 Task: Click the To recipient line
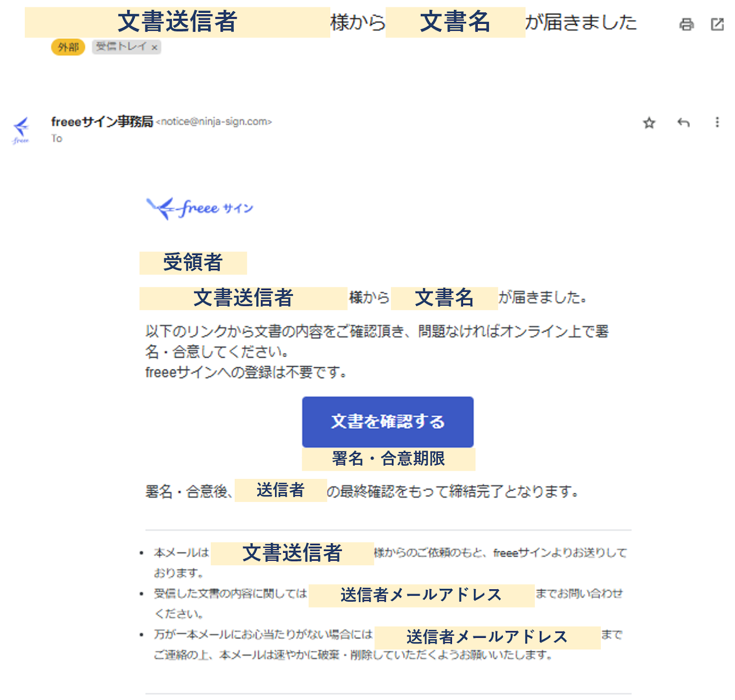coord(57,138)
